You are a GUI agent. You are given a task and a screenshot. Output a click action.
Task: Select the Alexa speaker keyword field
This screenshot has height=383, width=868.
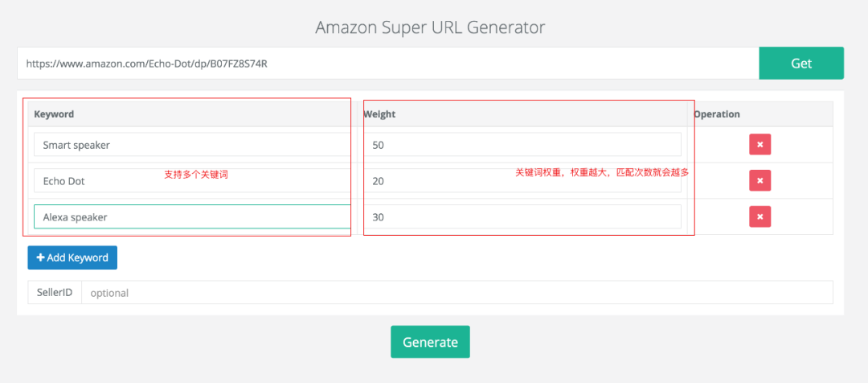pyautogui.click(x=190, y=217)
